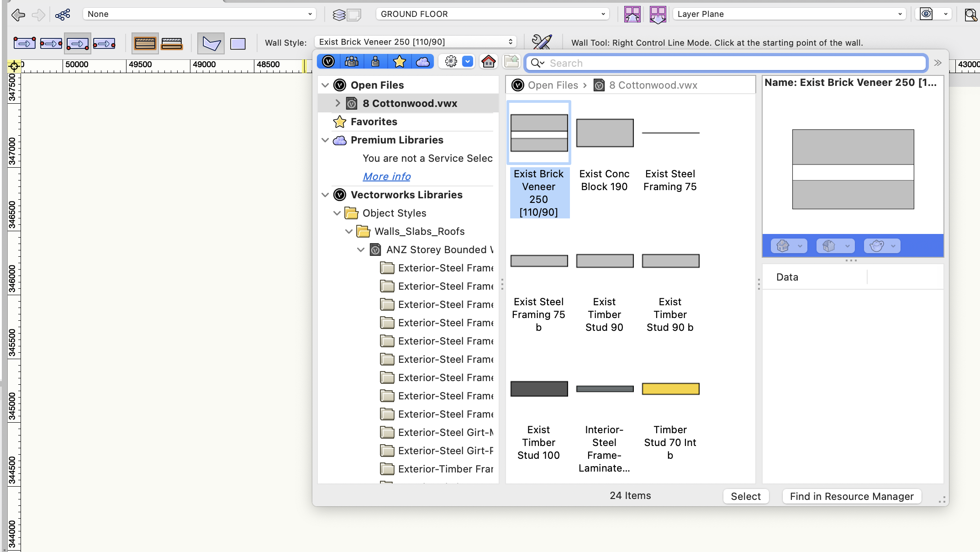Click the Layers stack icon
The image size is (980, 552).
[x=339, y=15]
